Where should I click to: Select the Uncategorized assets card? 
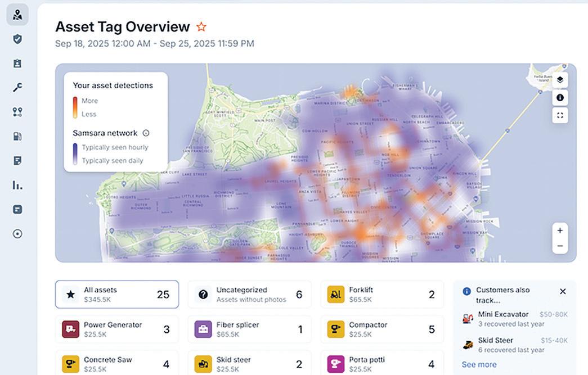coord(250,295)
